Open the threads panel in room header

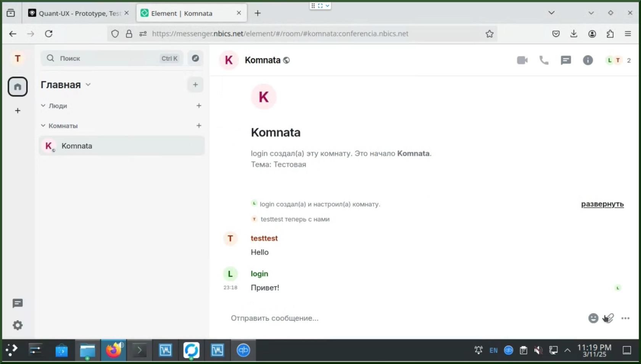pos(566,60)
